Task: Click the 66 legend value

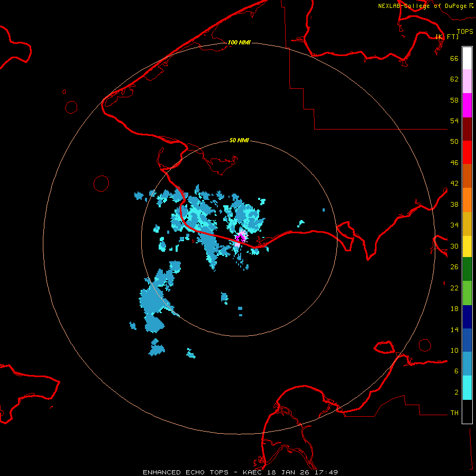Action: tap(454, 58)
